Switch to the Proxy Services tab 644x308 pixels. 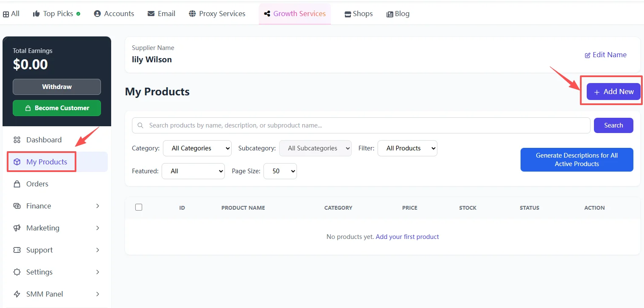click(217, 14)
